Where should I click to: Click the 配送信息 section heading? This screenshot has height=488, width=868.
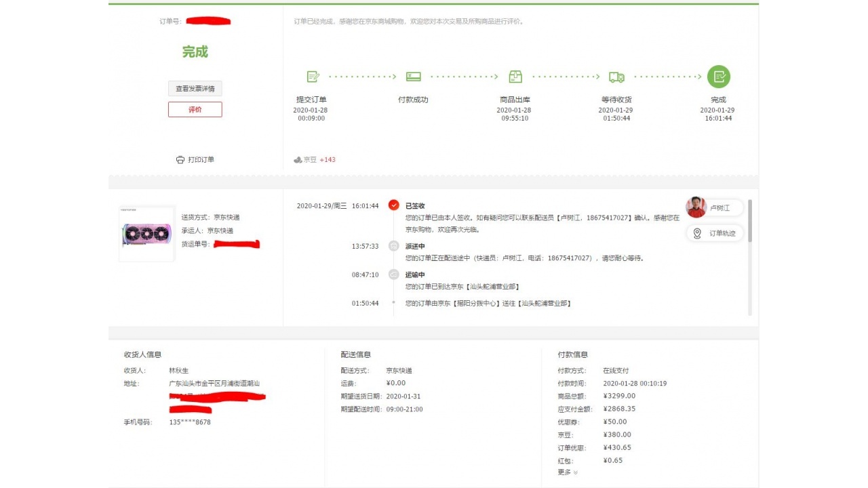[x=356, y=354]
